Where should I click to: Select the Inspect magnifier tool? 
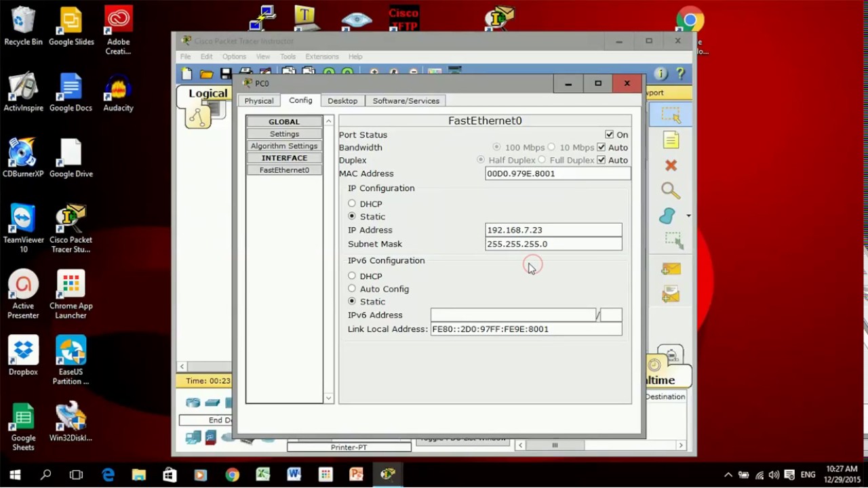tap(671, 191)
